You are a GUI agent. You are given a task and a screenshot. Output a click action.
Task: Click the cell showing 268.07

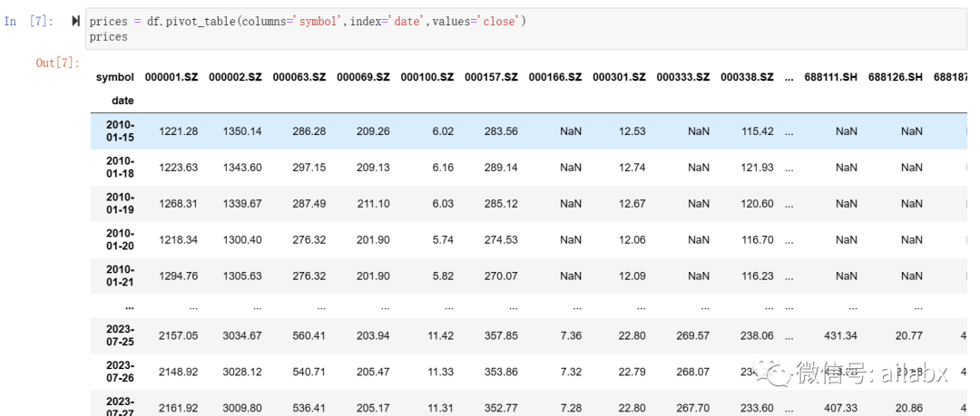[x=693, y=372]
